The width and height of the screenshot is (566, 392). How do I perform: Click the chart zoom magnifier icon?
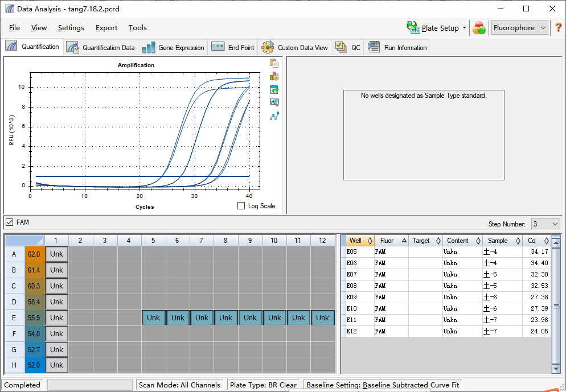coord(274,102)
